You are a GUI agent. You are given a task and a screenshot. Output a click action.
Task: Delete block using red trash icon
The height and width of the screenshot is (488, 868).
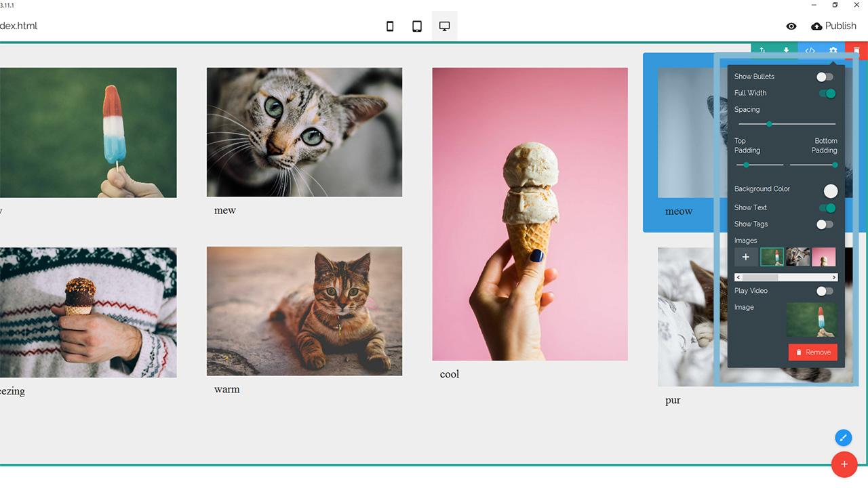click(x=856, y=51)
